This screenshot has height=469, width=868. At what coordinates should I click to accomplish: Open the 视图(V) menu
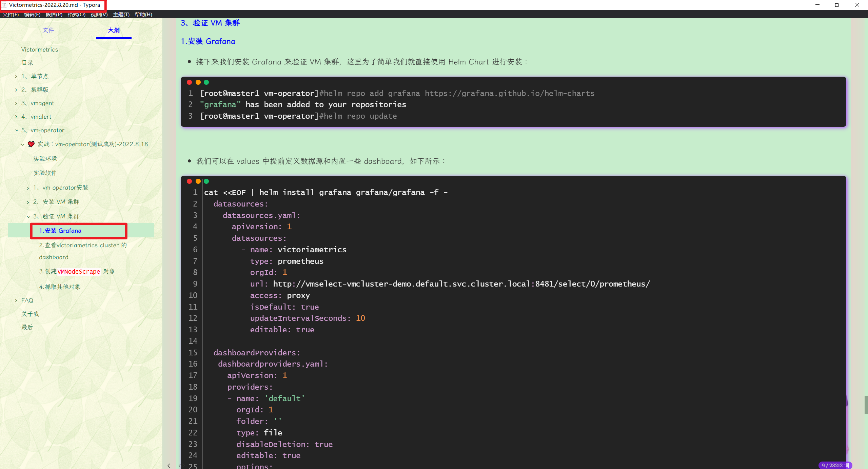pyautogui.click(x=99, y=15)
